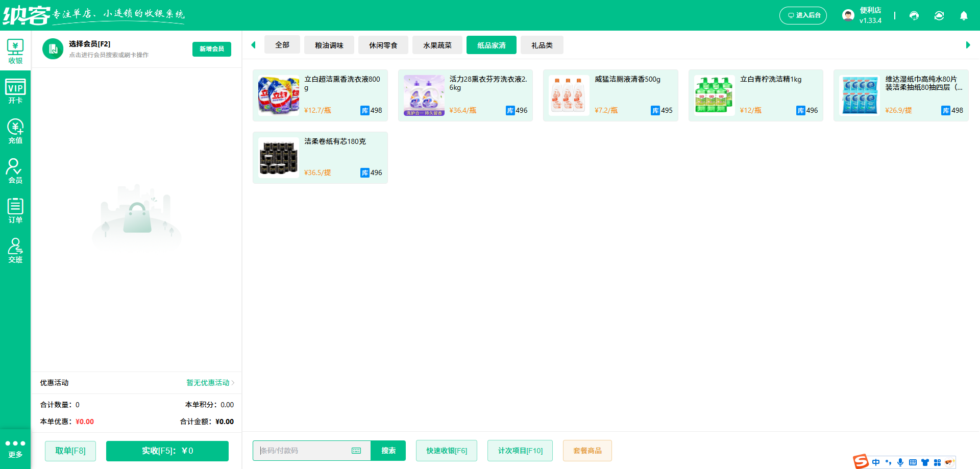The image size is (980, 469).
Task: Open notifications via the bell icon
Action: pyautogui.click(x=964, y=16)
